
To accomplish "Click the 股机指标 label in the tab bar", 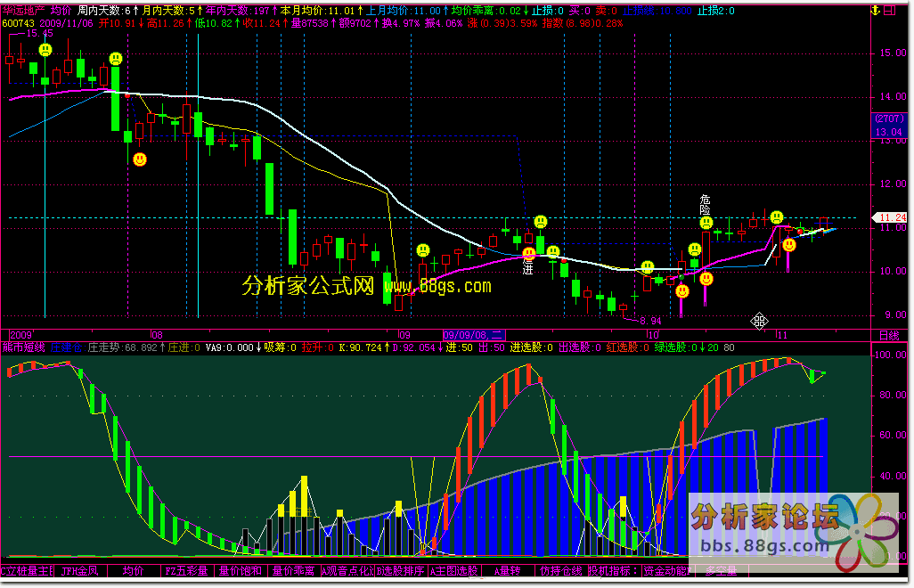I will click(x=614, y=571).
